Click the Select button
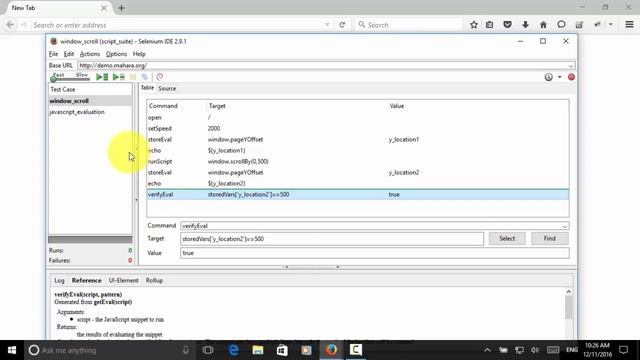The image size is (640, 360). point(507,238)
